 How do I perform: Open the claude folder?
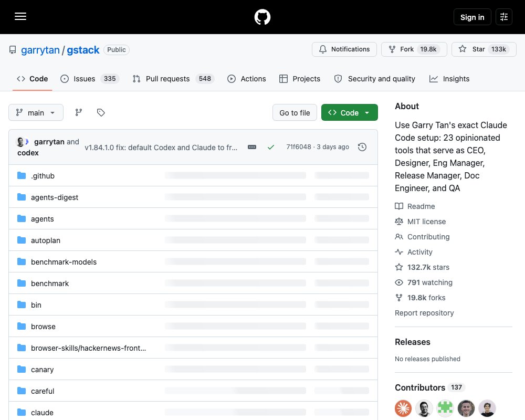point(42,412)
